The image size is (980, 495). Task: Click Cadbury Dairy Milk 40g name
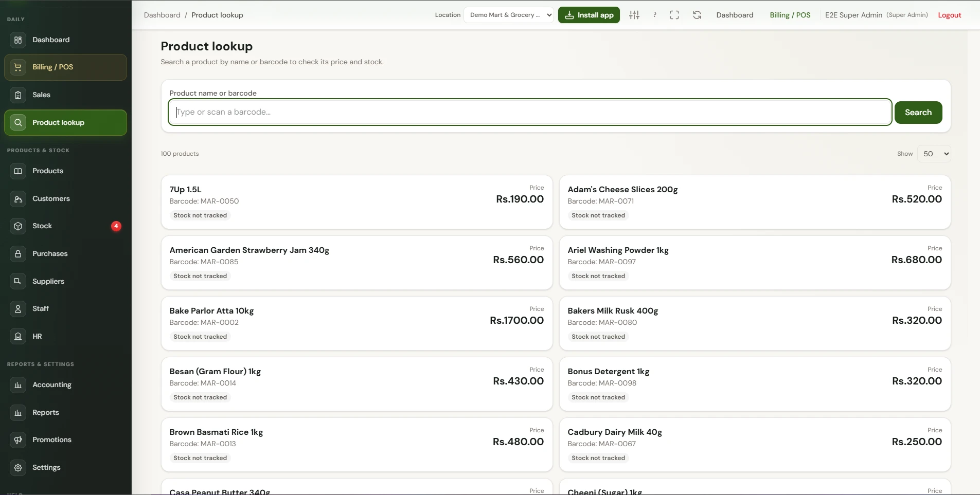pyautogui.click(x=615, y=432)
